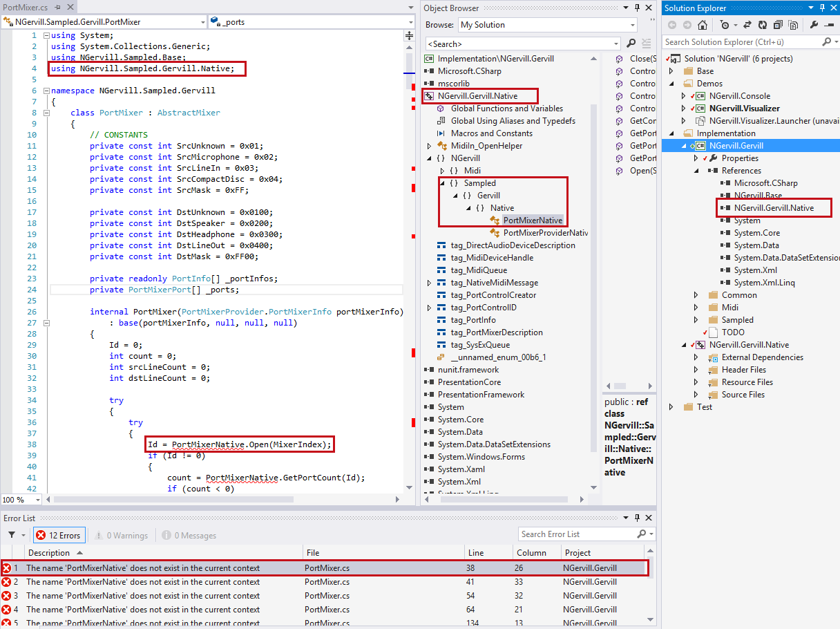840x629 pixels.
Task: Refresh the Solution Explorer tree
Action: point(763,25)
